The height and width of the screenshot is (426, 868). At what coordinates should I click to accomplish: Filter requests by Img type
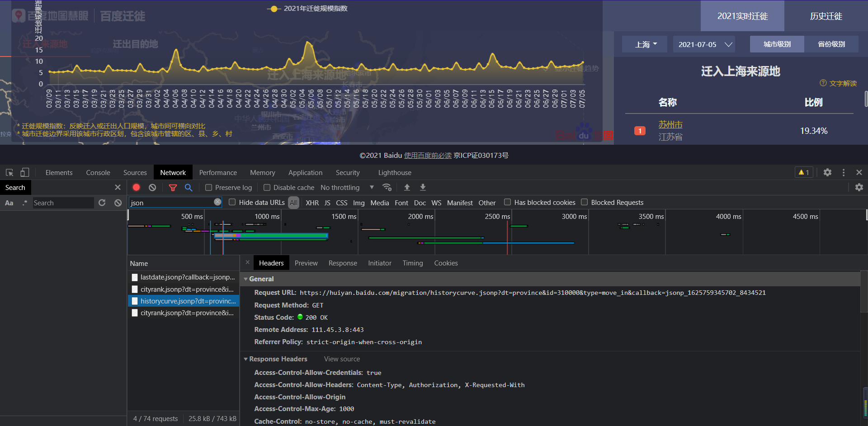pos(359,203)
